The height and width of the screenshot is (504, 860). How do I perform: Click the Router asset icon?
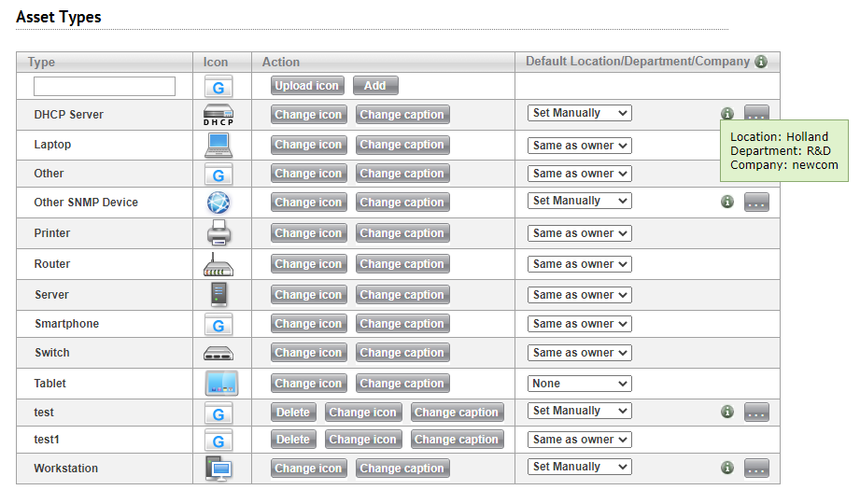[x=219, y=264]
